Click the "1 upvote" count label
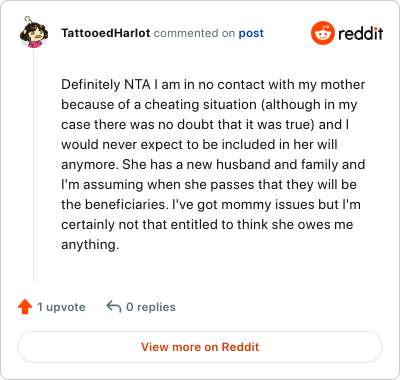Image resolution: width=400 pixels, height=380 pixels. coord(61,307)
